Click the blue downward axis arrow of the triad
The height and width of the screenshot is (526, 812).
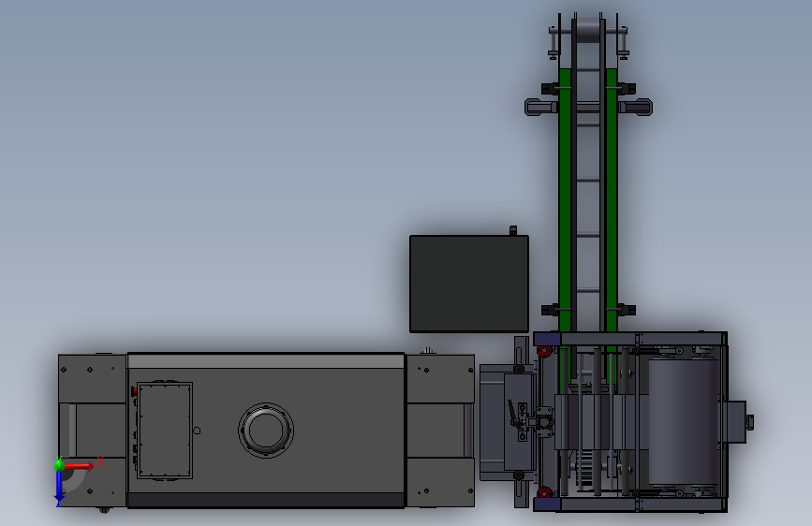click(x=59, y=489)
